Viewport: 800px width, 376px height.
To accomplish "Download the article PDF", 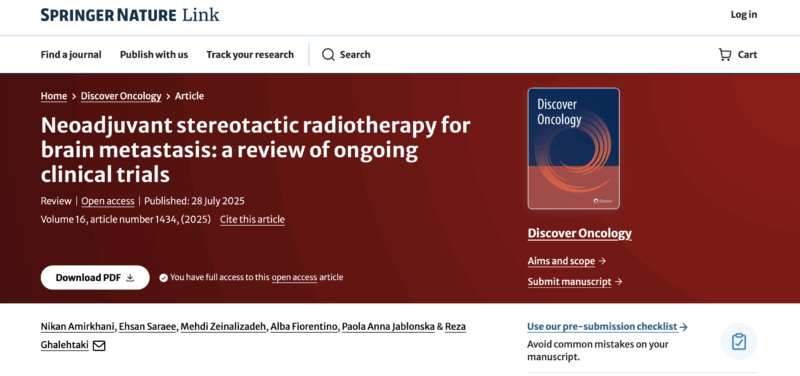I will coord(95,278).
